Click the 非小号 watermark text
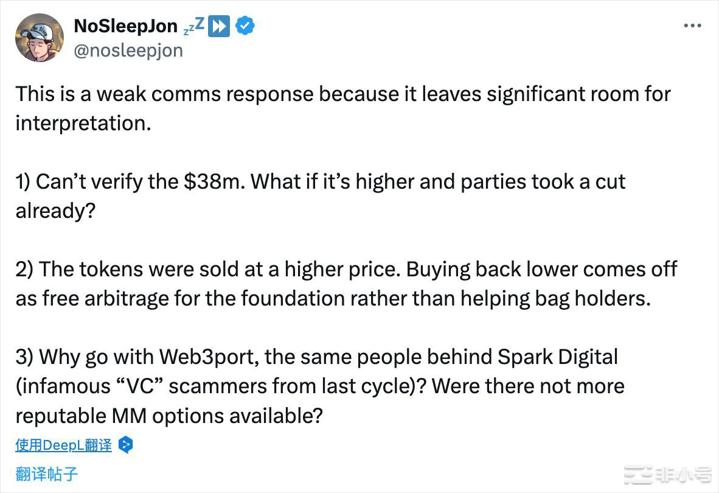The height and width of the screenshot is (493, 719). [683, 476]
